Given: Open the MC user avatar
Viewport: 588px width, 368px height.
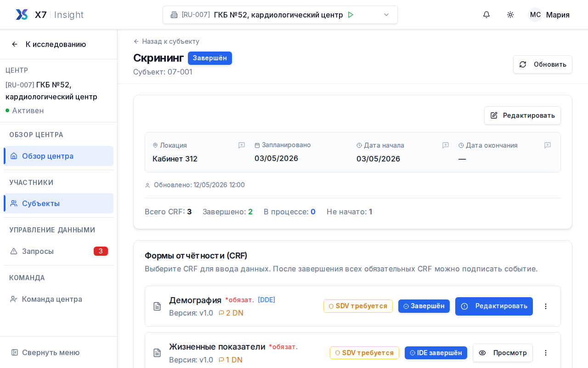Looking at the screenshot, I should click(535, 15).
